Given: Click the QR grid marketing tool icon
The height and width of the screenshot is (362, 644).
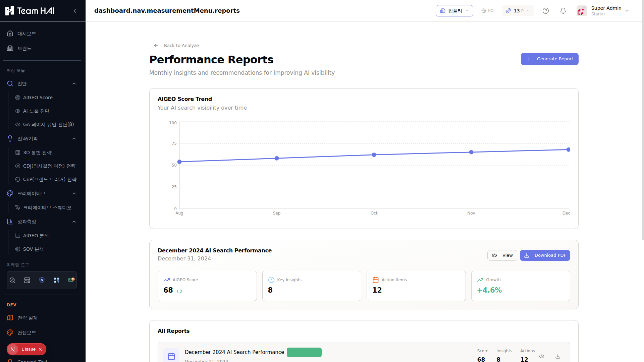Looking at the screenshot, I should tap(57, 280).
